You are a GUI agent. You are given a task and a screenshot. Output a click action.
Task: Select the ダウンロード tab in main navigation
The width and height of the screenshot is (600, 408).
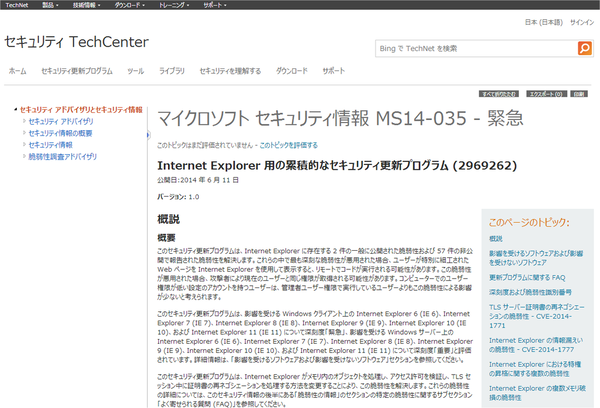pos(292,71)
